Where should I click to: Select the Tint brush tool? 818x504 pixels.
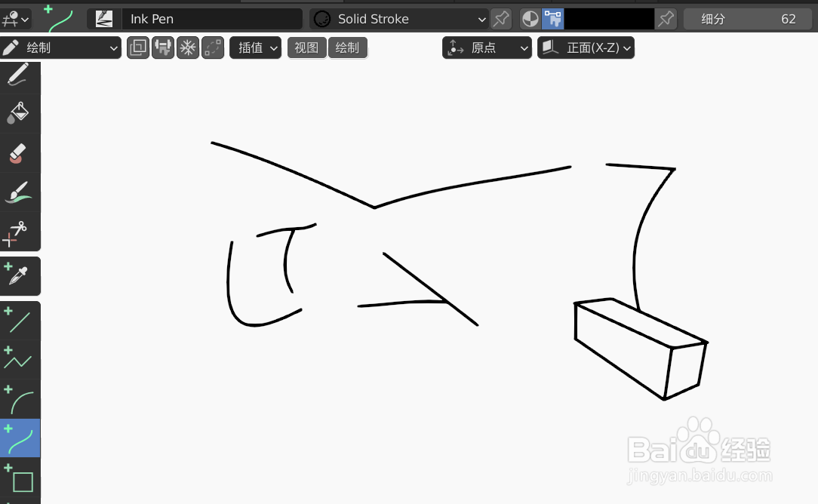coord(20,192)
